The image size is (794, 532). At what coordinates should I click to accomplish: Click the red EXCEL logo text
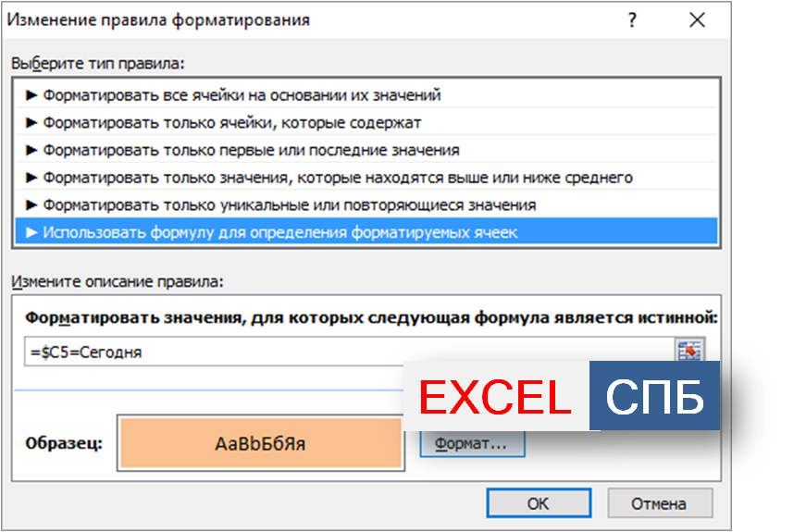pos(495,397)
